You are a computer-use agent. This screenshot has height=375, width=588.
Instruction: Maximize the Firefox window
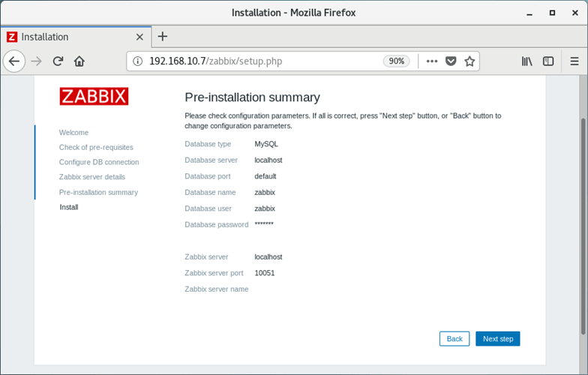coord(552,13)
